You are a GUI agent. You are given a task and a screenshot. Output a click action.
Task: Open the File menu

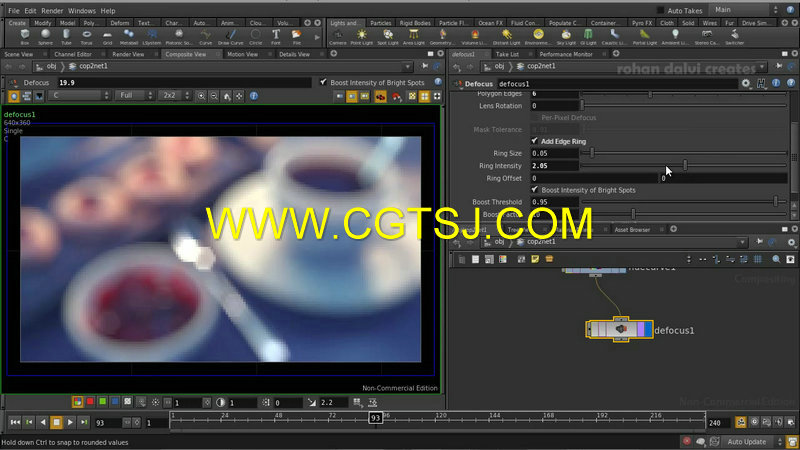point(14,10)
